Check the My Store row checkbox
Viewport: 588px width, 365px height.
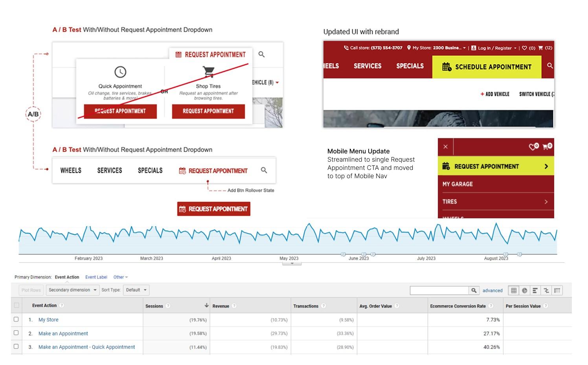tap(16, 320)
